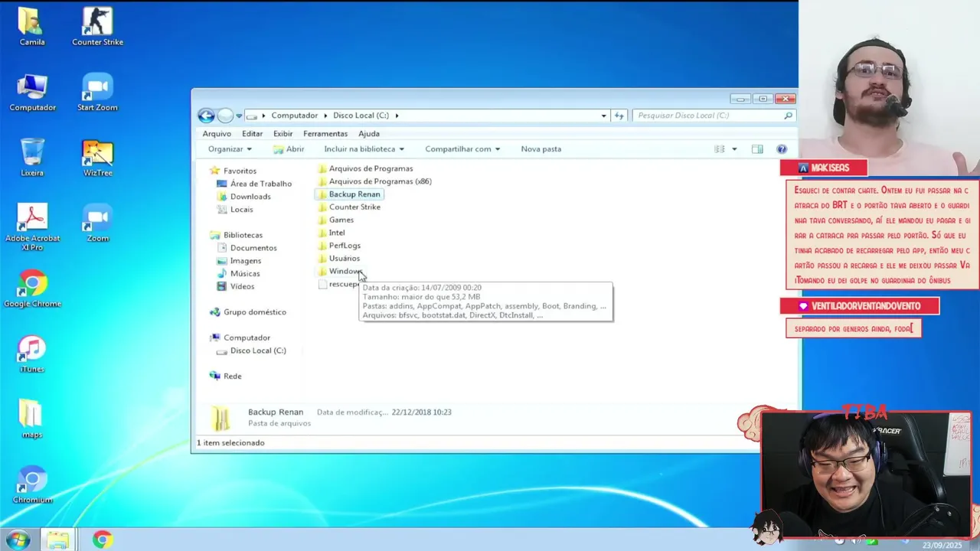Open Compartilhar com dropdown
Viewport: 980px width, 551px height.
click(x=462, y=149)
